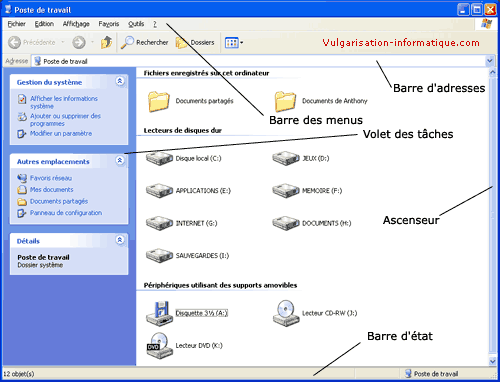Open the Rechercher search tool
Viewport: 500px width, 382px height.
click(144, 42)
